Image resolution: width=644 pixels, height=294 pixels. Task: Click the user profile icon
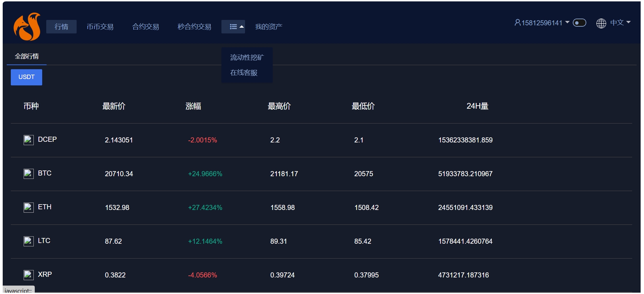pyautogui.click(x=517, y=23)
